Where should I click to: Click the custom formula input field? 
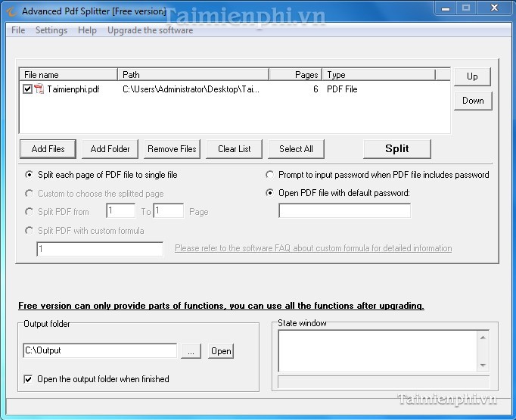click(100, 249)
